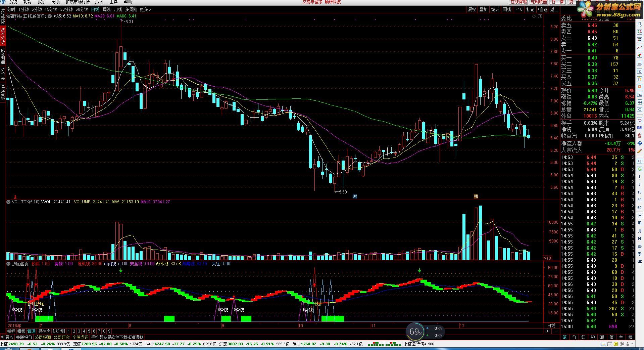The image size is (644, 350).
Task: Open the red dollar sign icon
Action: point(640,136)
